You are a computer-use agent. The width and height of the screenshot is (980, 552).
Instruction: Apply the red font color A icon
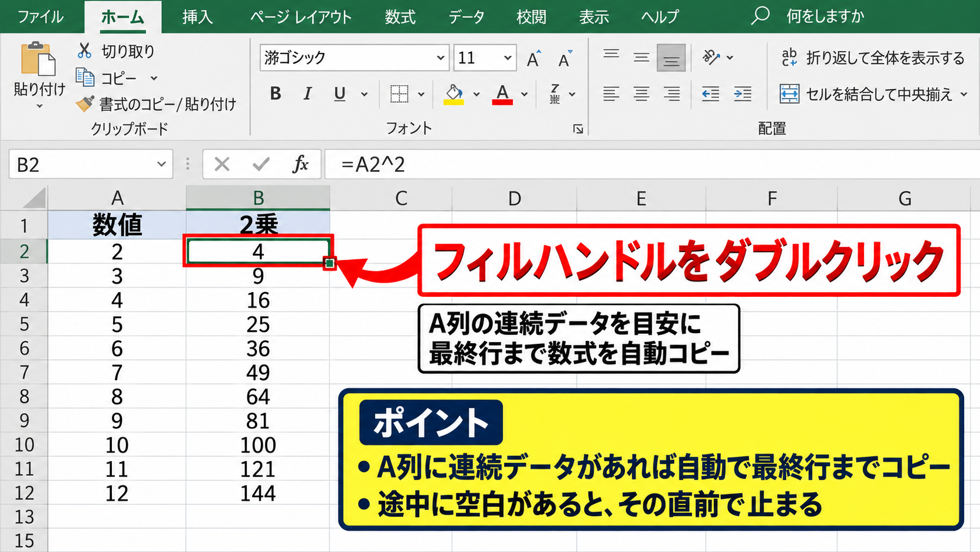tap(502, 94)
